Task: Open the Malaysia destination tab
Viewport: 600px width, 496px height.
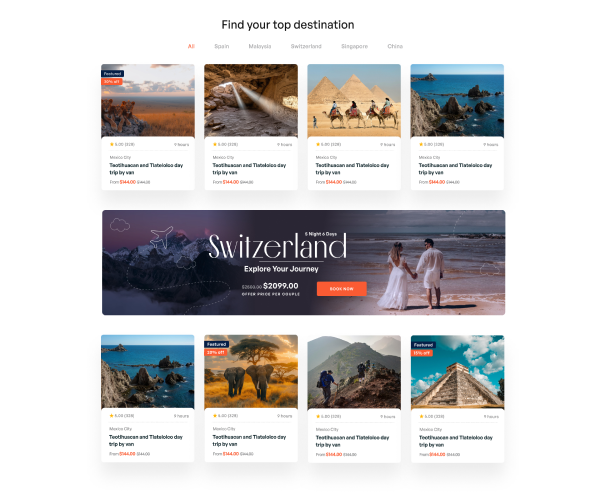Action: (260, 46)
